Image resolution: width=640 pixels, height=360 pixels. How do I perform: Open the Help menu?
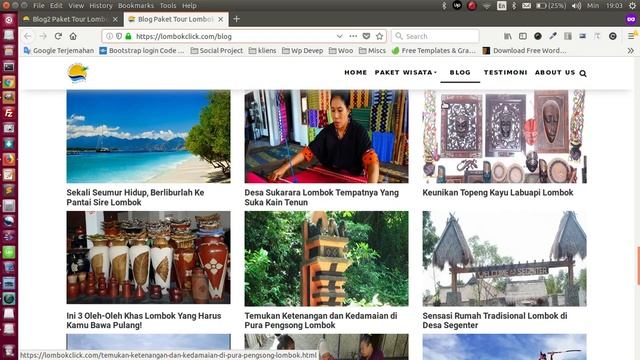(x=189, y=6)
